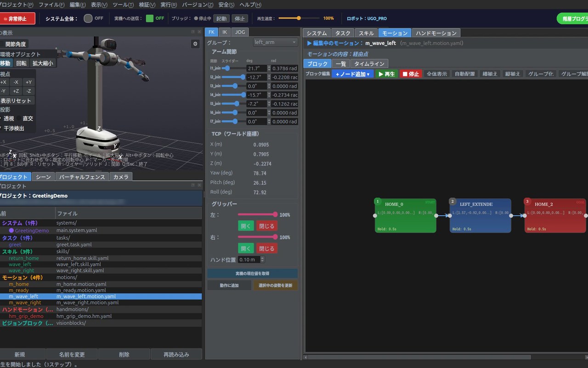Screen dimensions: 588x368
Task: Click the red 非常停止 emergency stop button
Action: (x=17, y=19)
